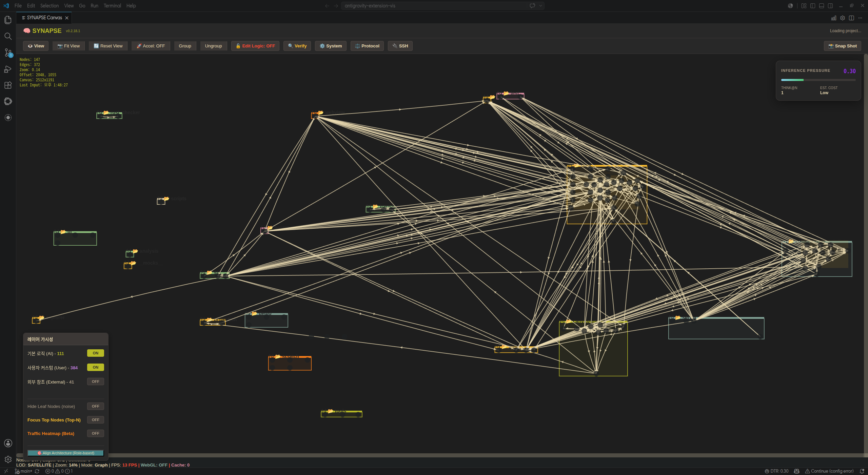Open Run and Debug view
The height and width of the screenshot is (475, 868).
pos(8,69)
